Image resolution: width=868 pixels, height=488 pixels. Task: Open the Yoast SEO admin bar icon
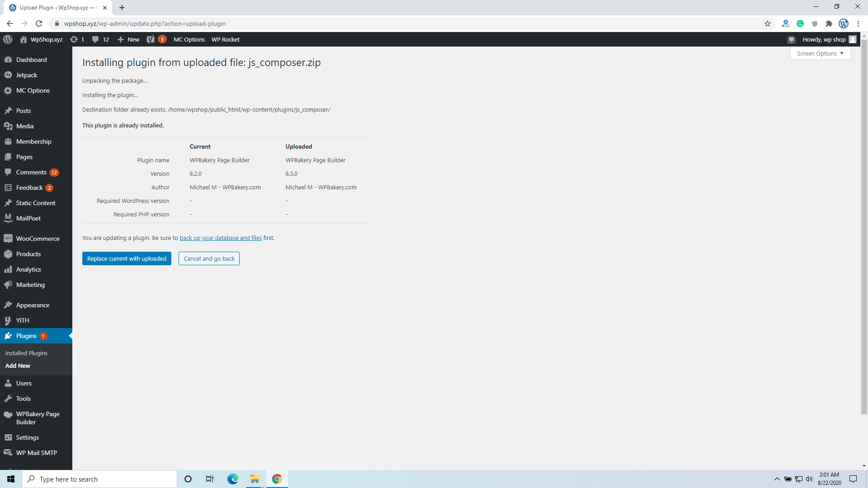151,39
